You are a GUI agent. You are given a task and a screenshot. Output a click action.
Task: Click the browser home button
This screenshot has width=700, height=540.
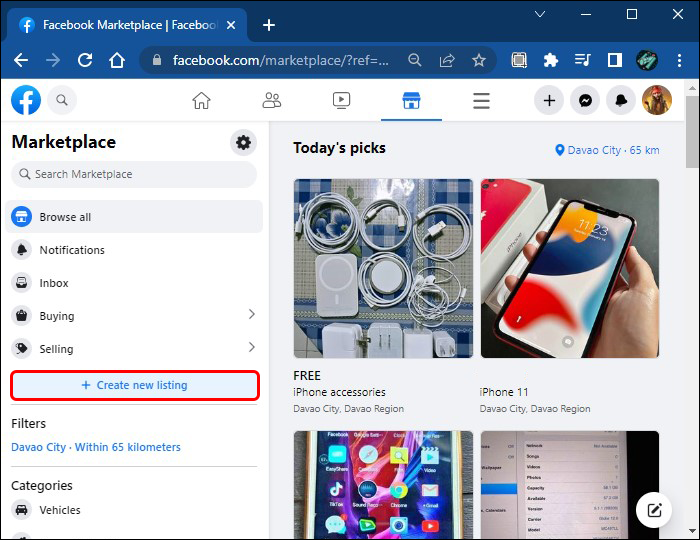(117, 60)
